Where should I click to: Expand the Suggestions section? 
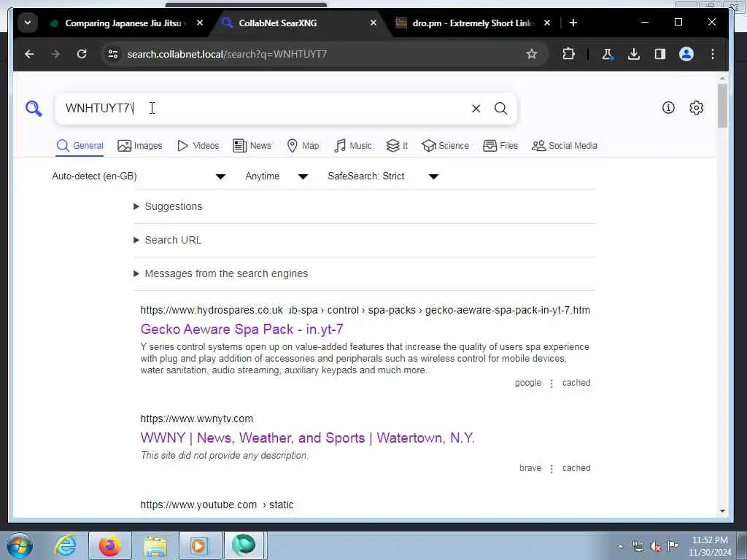(169, 206)
